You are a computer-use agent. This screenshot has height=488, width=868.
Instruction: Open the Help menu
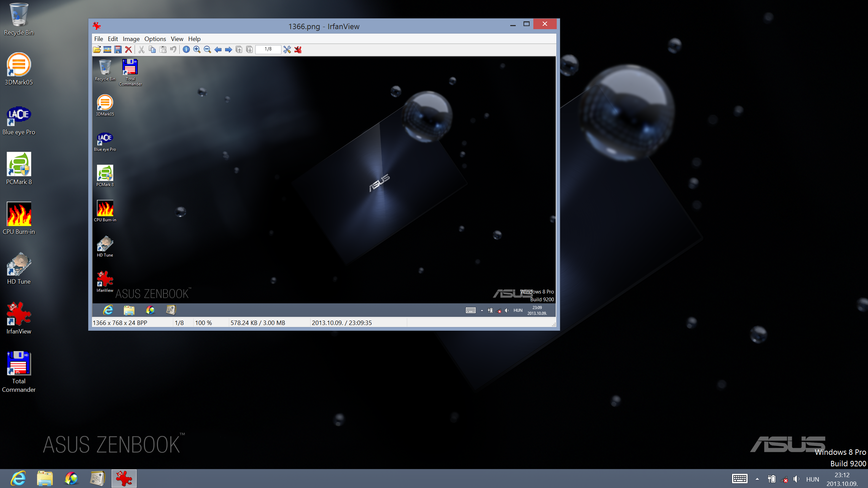point(194,39)
